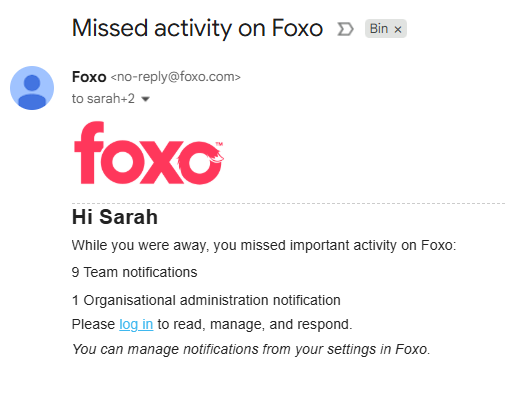Viewport: 505px width, 405px height.
Task: Click the 'Missed activity on Foxo' subject
Action: [x=197, y=28]
